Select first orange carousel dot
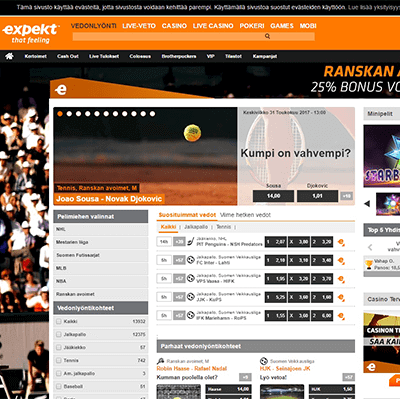The image size is (400, 400). 60,114
